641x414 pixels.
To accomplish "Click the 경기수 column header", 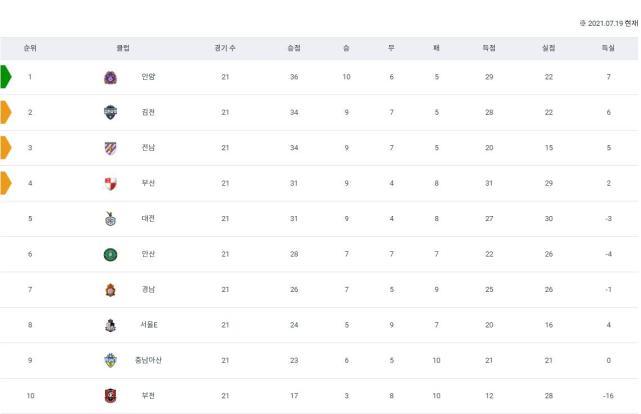I will coord(224,48).
